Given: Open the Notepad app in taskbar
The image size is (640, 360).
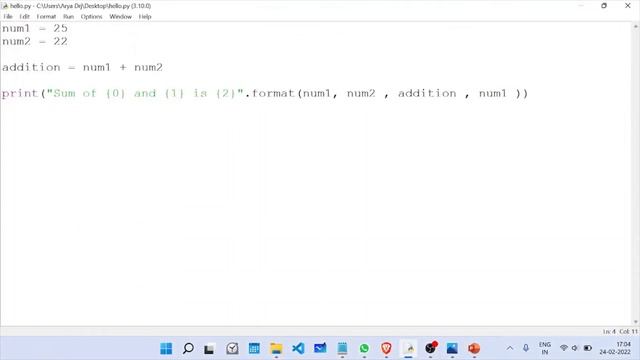Looking at the screenshot, I should 342,348.
